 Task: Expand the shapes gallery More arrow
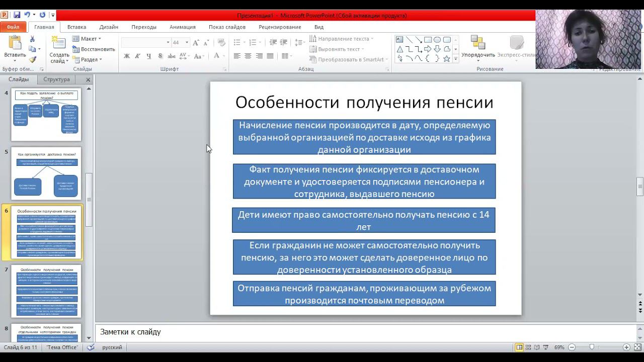[456, 59]
